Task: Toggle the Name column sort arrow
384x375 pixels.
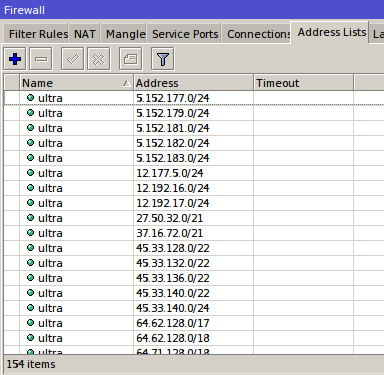Action: tap(126, 83)
